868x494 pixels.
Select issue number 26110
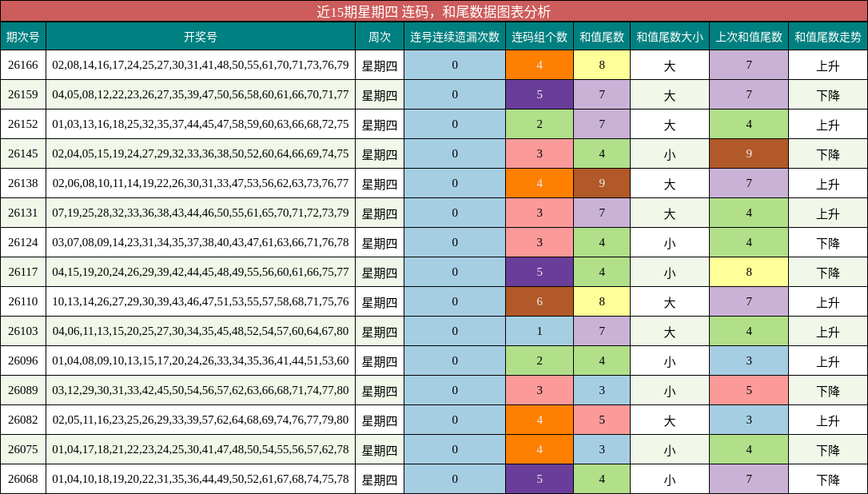click(x=22, y=302)
